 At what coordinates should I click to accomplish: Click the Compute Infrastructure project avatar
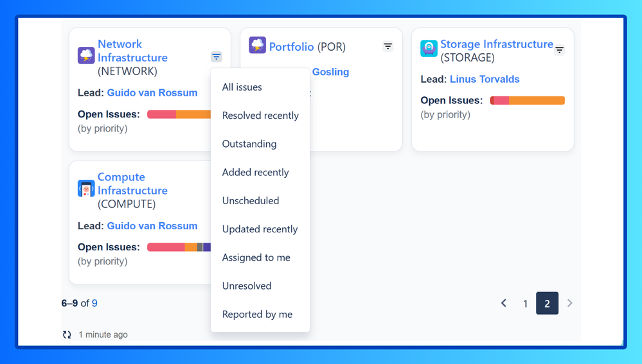[x=86, y=189]
